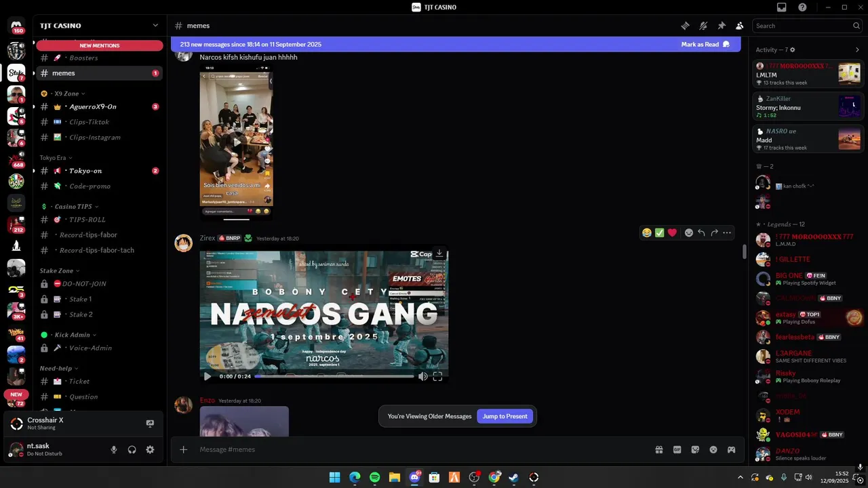Open the TIPS-ROLL channel
The width and height of the screenshot is (868, 488).
[x=100, y=220]
